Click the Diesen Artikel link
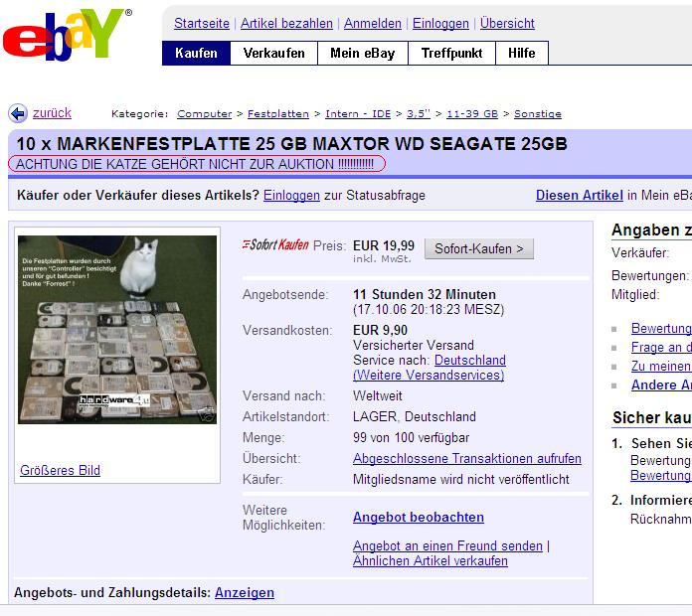692x616 pixels. 579,196
